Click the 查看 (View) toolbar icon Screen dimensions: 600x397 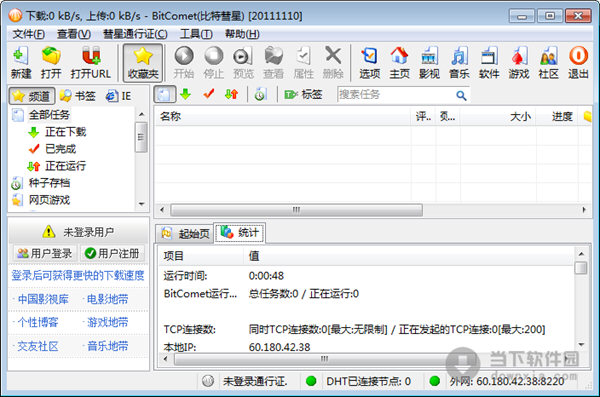(x=273, y=62)
